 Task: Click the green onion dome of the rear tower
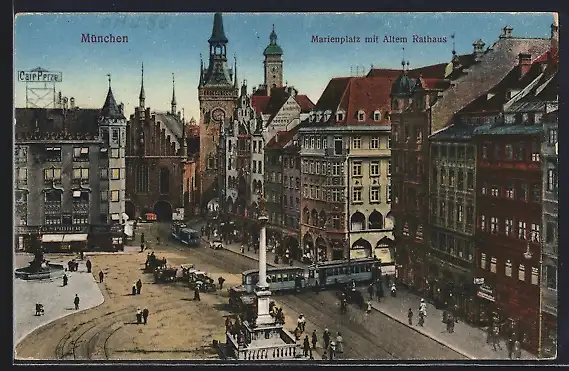273,46
